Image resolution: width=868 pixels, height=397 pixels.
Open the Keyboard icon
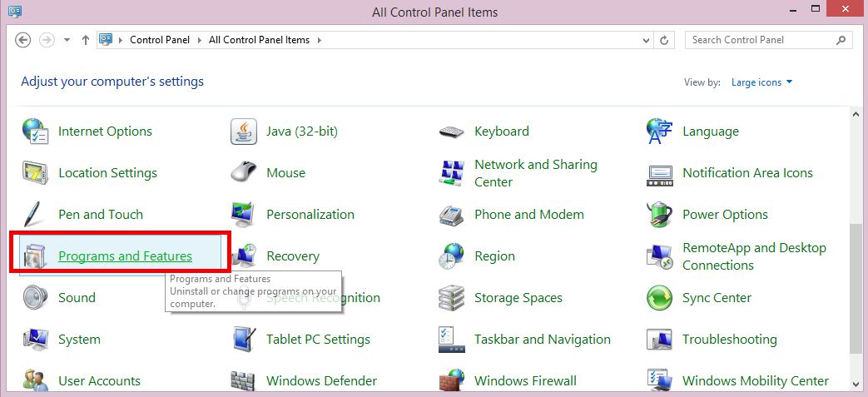(451, 132)
